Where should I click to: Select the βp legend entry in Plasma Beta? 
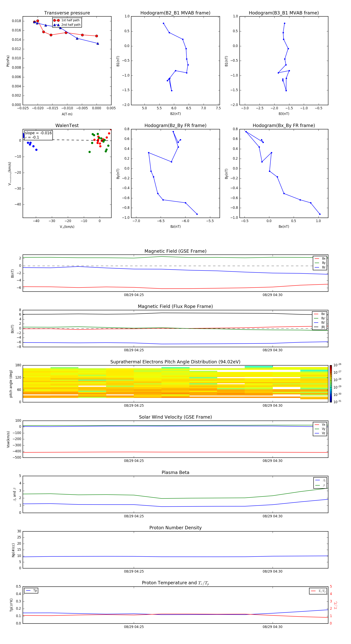pos(320,480)
